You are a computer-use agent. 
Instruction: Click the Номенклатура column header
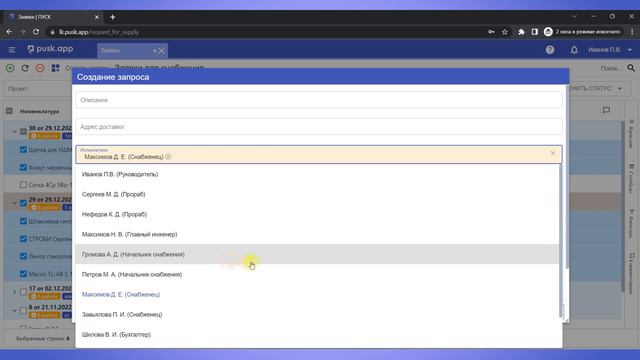[40, 111]
